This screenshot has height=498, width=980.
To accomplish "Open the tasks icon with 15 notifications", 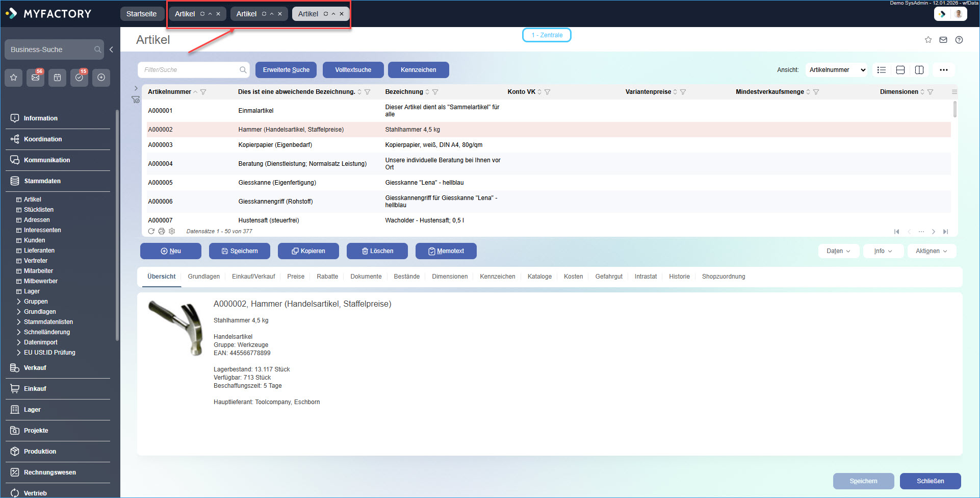I will (79, 78).
